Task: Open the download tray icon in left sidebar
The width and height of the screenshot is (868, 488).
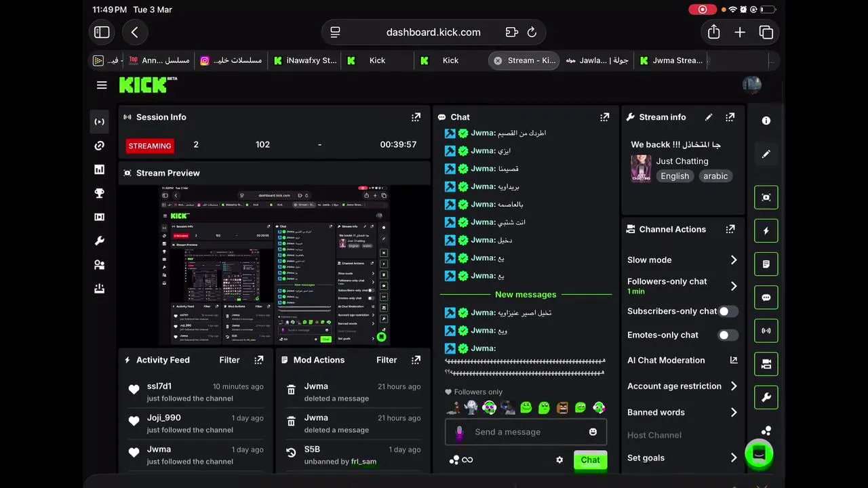Action: (x=99, y=289)
